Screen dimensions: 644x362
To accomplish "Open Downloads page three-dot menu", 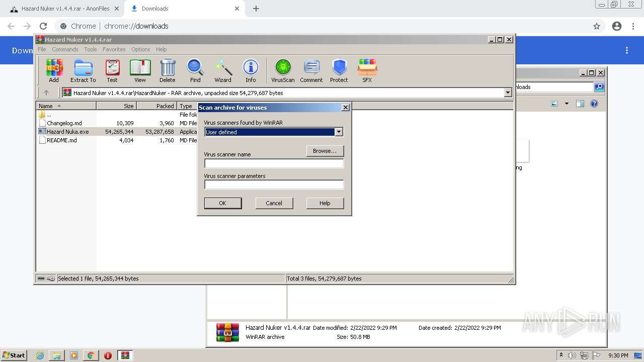I will 627,50.
